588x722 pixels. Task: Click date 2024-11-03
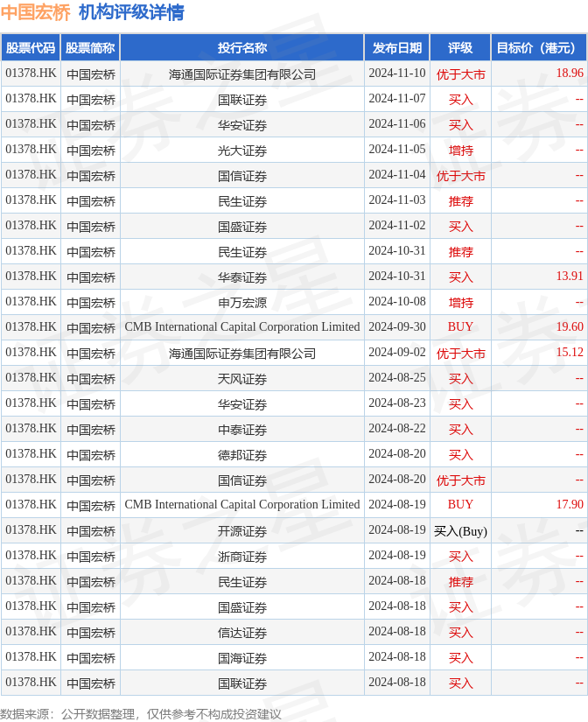coord(397,200)
